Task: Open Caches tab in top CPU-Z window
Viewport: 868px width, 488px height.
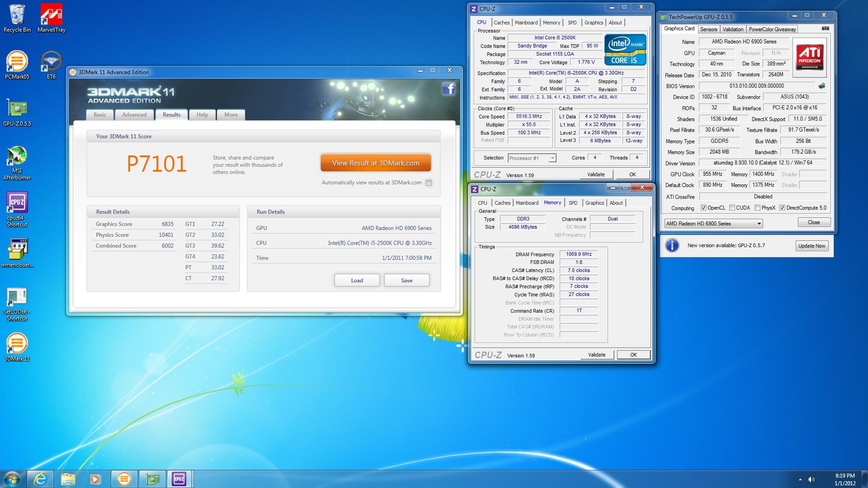Action: point(501,23)
